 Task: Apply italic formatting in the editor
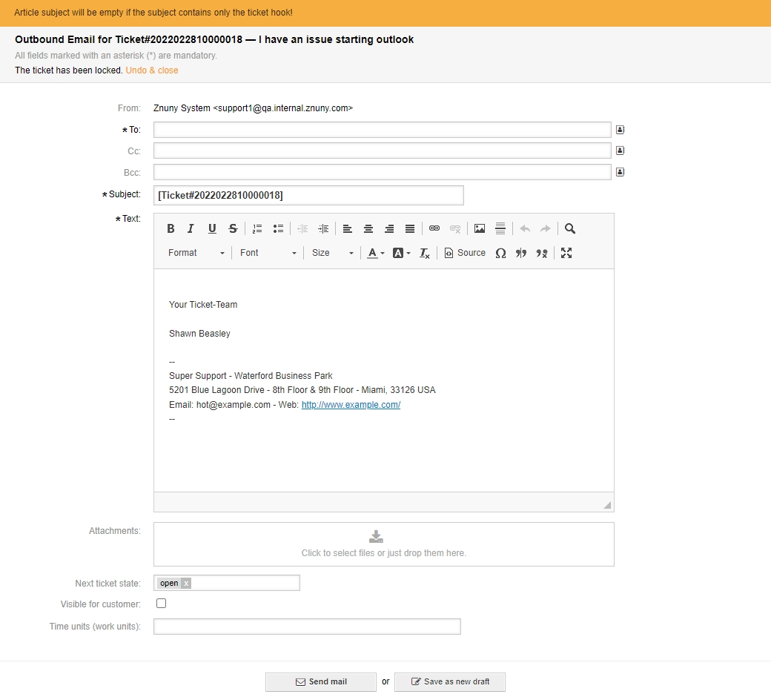pyautogui.click(x=191, y=228)
